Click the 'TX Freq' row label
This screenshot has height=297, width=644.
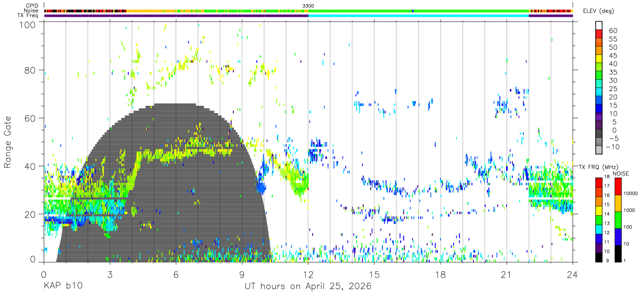click(29, 16)
